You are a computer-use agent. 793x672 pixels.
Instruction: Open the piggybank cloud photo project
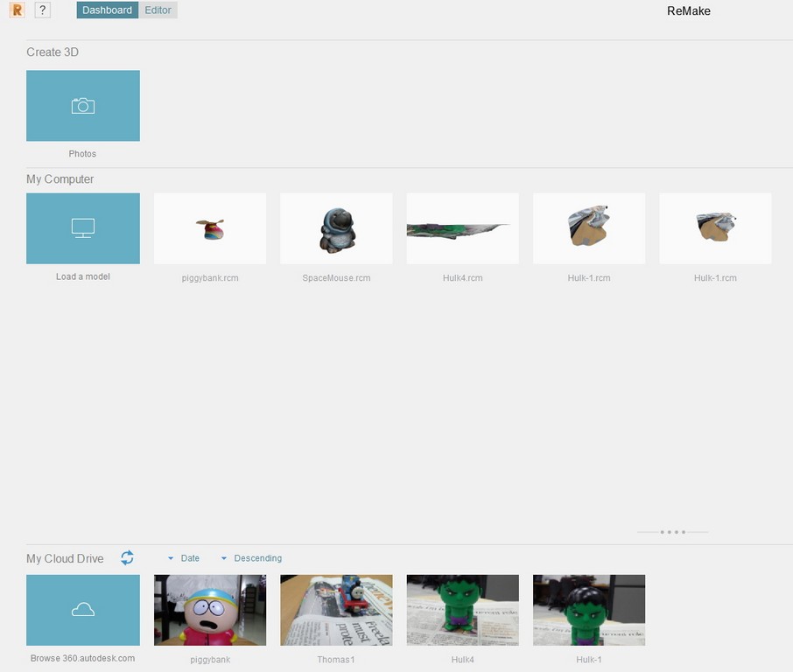pyautogui.click(x=210, y=610)
